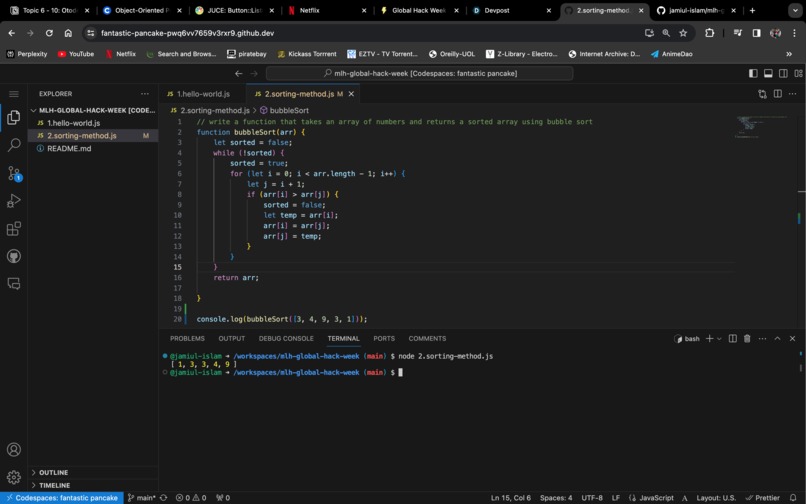Open the Manage gear icon
The width and height of the screenshot is (806, 504).
(14, 477)
